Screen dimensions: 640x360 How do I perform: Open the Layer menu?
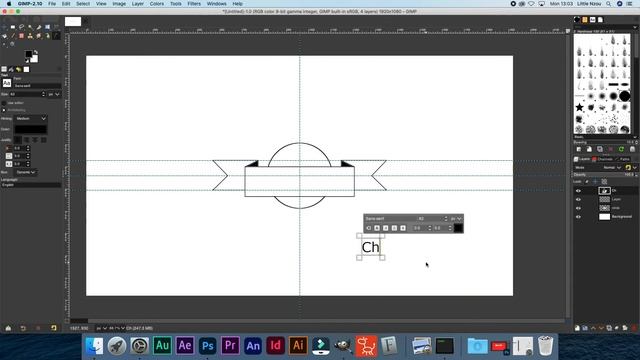tap(138, 4)
